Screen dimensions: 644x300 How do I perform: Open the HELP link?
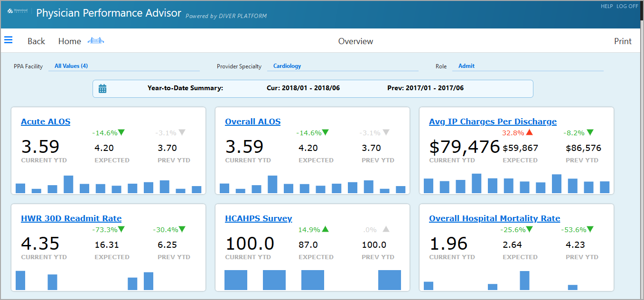[607, 6]
